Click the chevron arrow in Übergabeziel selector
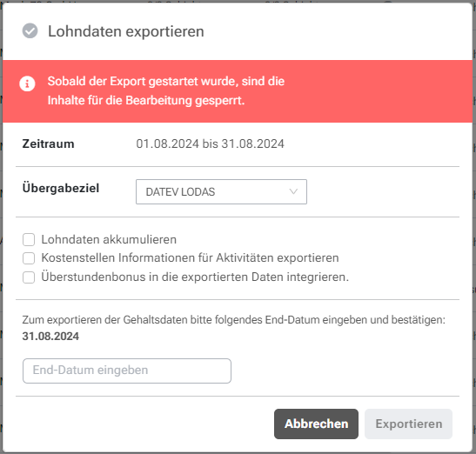476x454 pixels. (293, 191)
